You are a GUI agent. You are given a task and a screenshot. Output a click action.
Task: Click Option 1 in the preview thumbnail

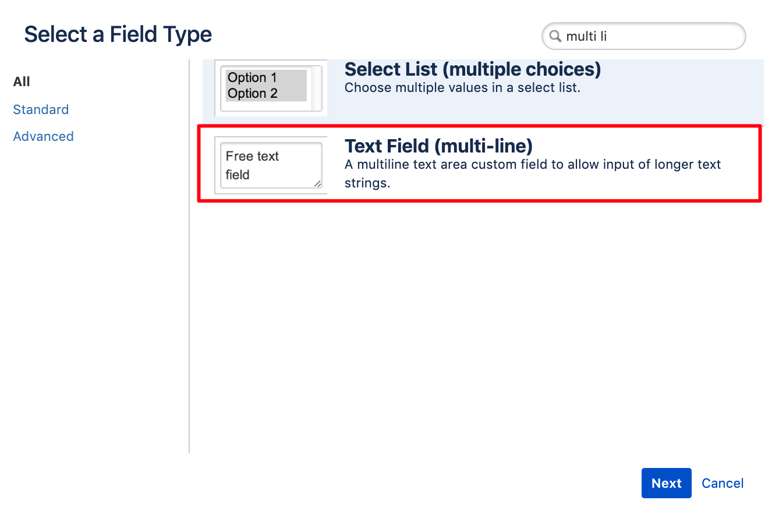point(252,77)
